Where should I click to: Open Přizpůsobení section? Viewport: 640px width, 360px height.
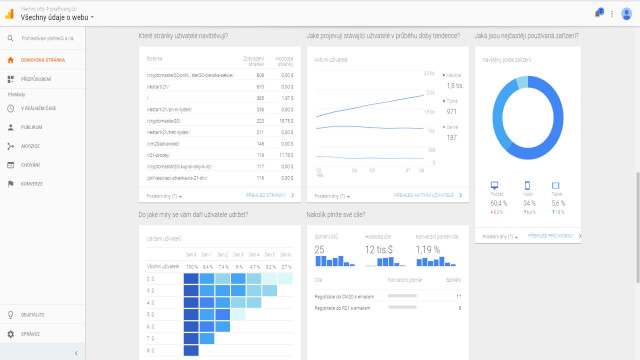42,79
